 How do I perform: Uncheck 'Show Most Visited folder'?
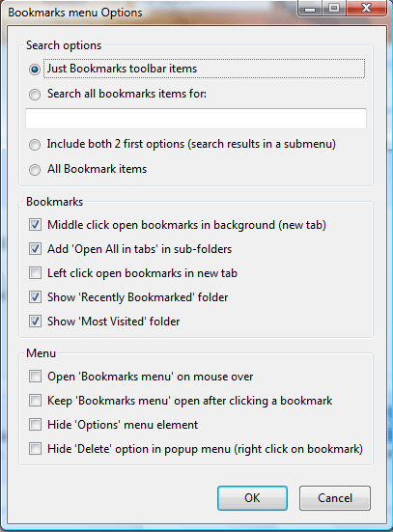pos(35,321)
